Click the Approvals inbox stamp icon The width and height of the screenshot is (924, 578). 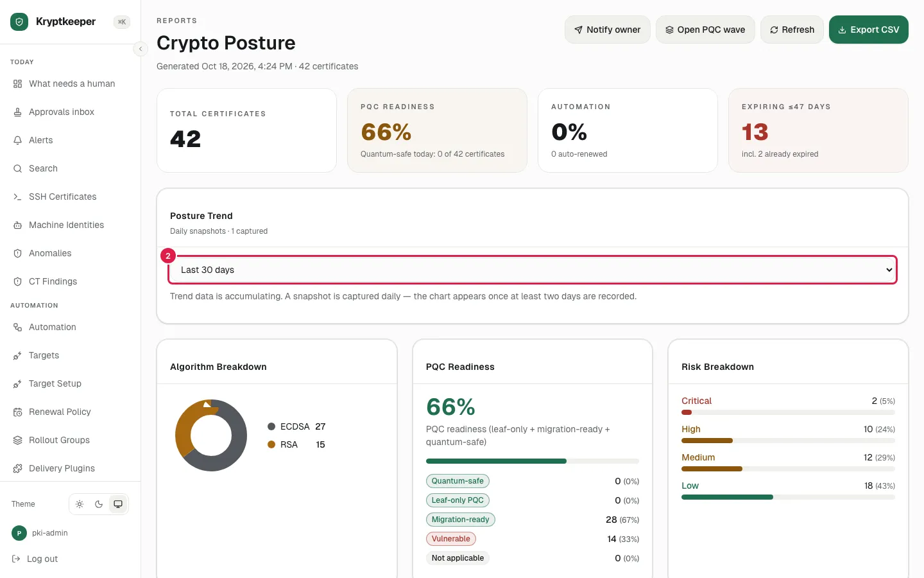tap(17, 112)
